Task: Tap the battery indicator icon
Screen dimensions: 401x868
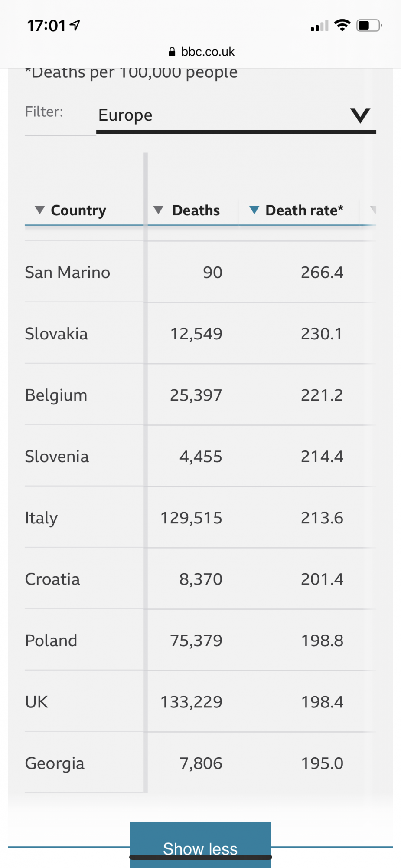Action: (x=369, y=25)
